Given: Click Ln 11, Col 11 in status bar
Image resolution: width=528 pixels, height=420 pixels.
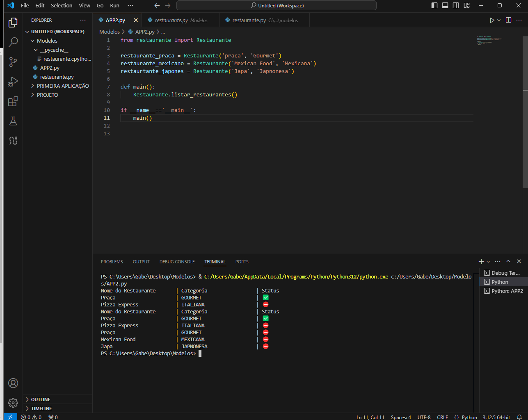Looking at the screenshot, I should [370, 417].
